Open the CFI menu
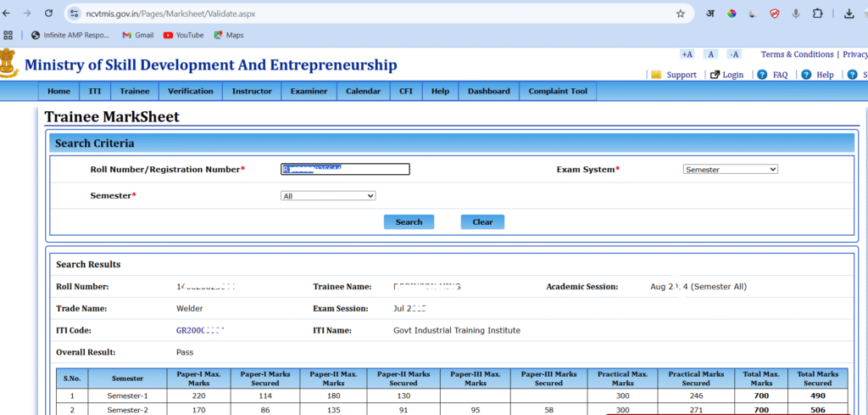868x415 pixels. tap(406, 92)
